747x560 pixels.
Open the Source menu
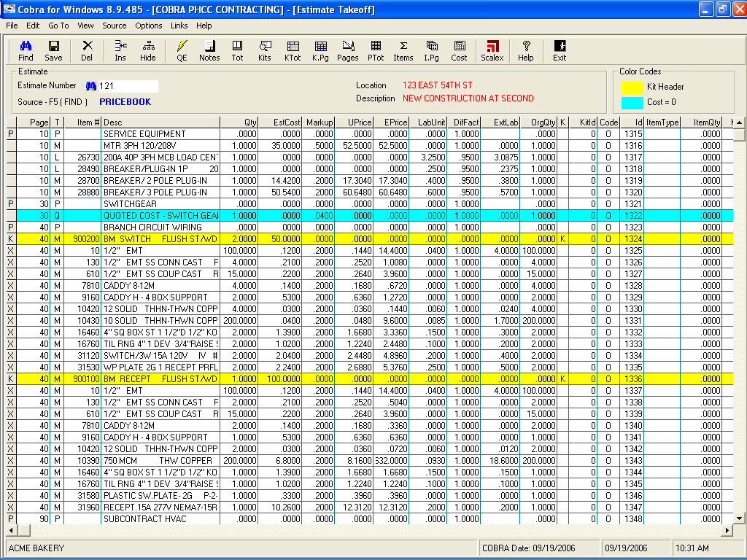(114, 26)
